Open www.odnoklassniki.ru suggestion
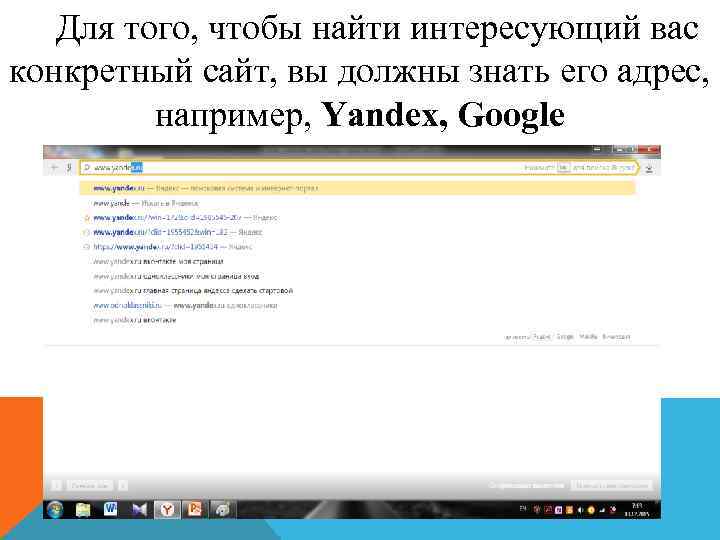The image size is (720, 540). 185,305
